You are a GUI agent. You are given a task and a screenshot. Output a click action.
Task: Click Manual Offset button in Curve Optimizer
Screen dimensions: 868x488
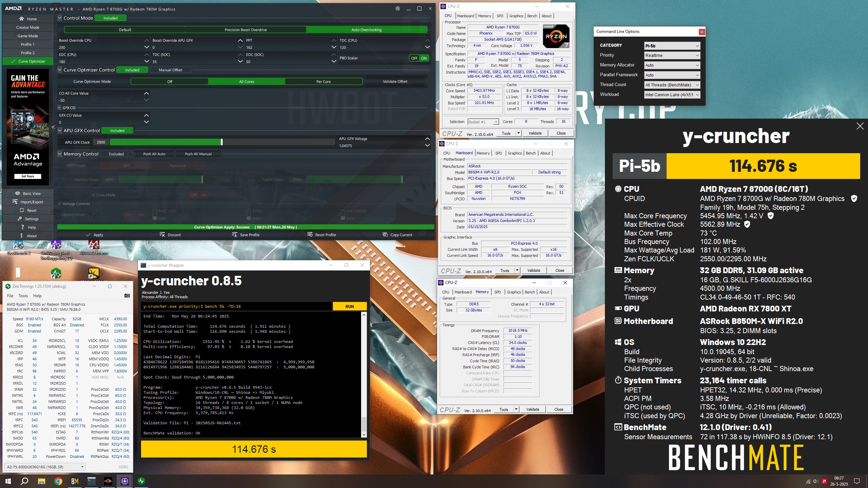pos(170,70)
